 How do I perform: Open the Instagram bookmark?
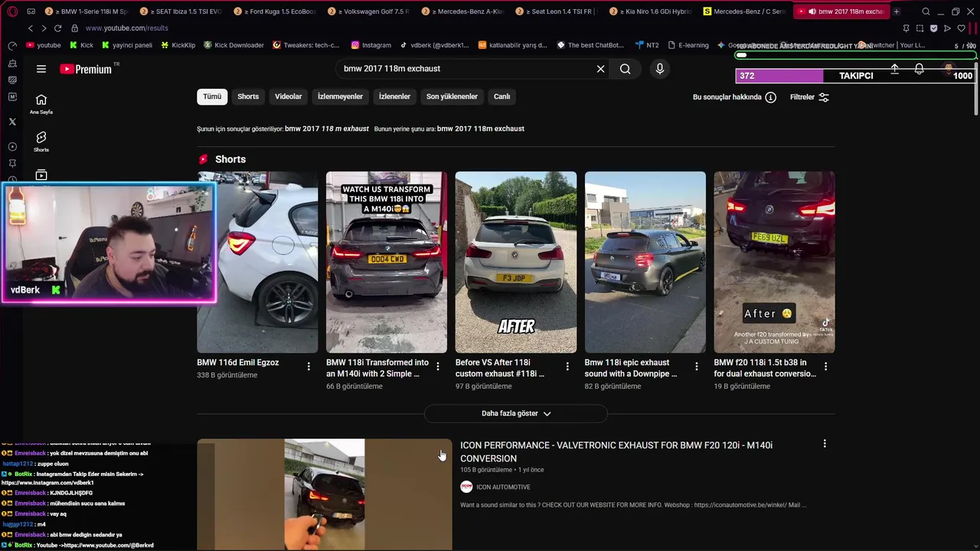(x=371, y=45)
